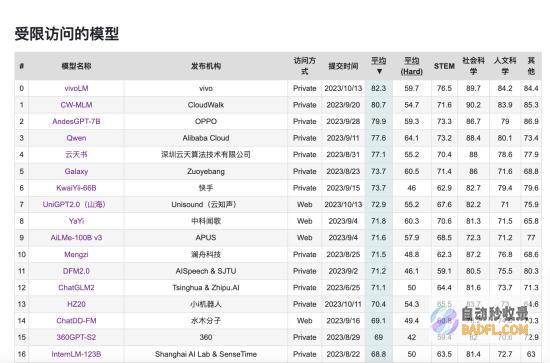Click the Zuoyebang organization cell
The image size is (550, 363).
[206, 171]
